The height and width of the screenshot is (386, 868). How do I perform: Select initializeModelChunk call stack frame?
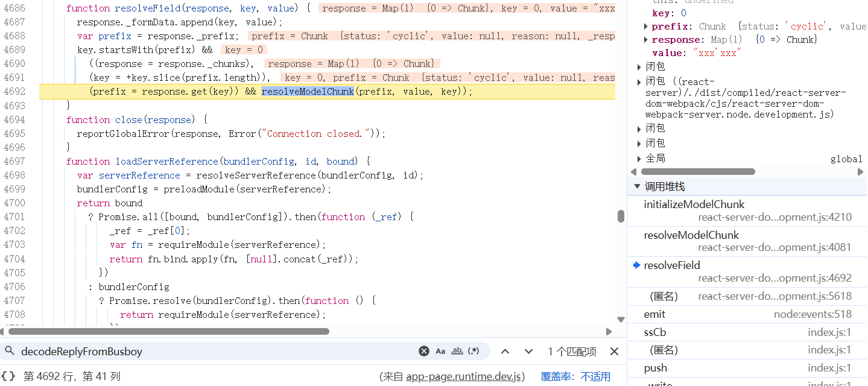694,204
